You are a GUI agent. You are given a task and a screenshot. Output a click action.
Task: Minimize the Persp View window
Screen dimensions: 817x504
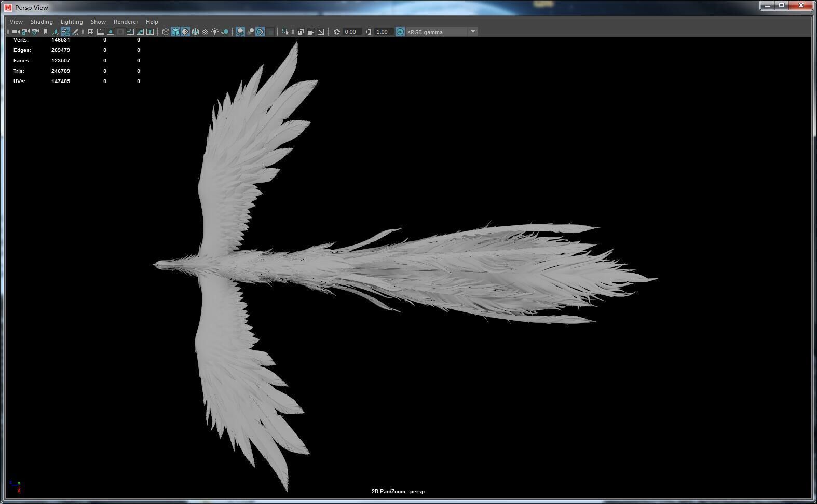pos(768,5)
